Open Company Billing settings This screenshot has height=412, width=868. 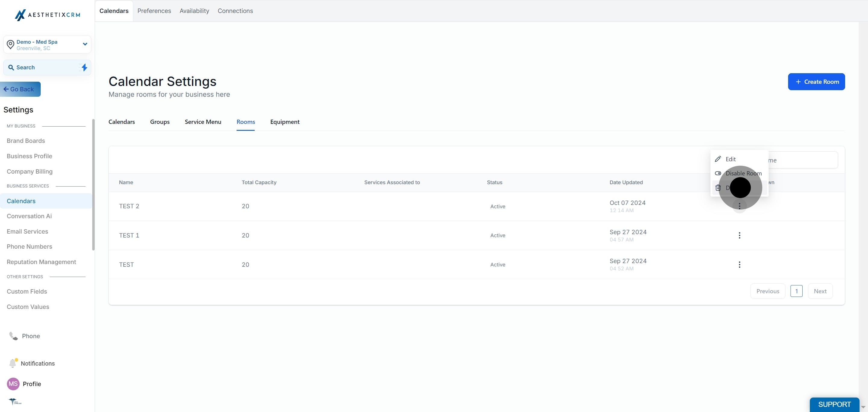click(x=30, y=171)
